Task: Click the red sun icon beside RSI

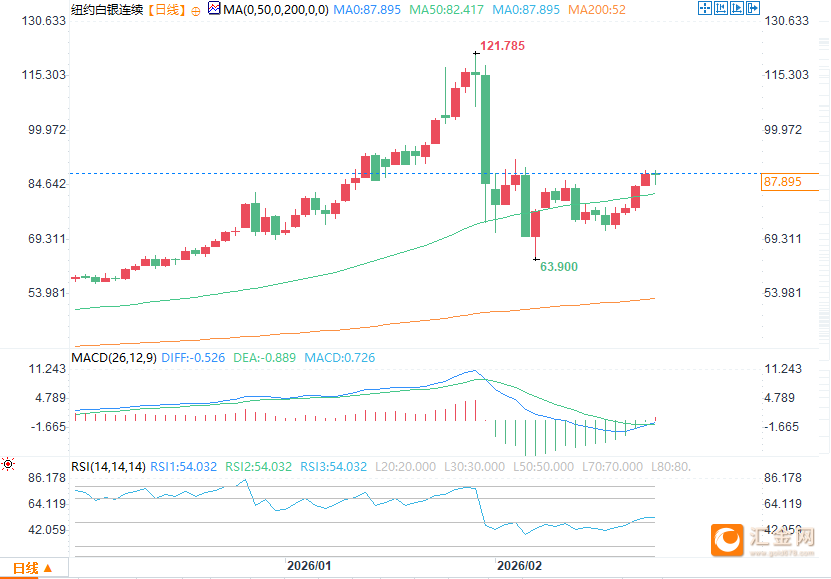Action: (8, 465)
